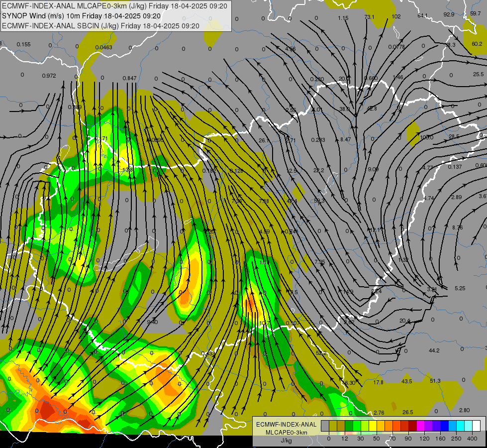
Task: Click the map value '10.7'
Action: click(x=264, y=323)
